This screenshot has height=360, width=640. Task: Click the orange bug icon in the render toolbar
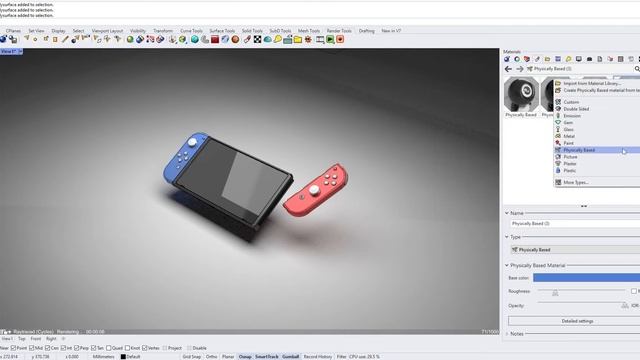click(x=308, y=40)
